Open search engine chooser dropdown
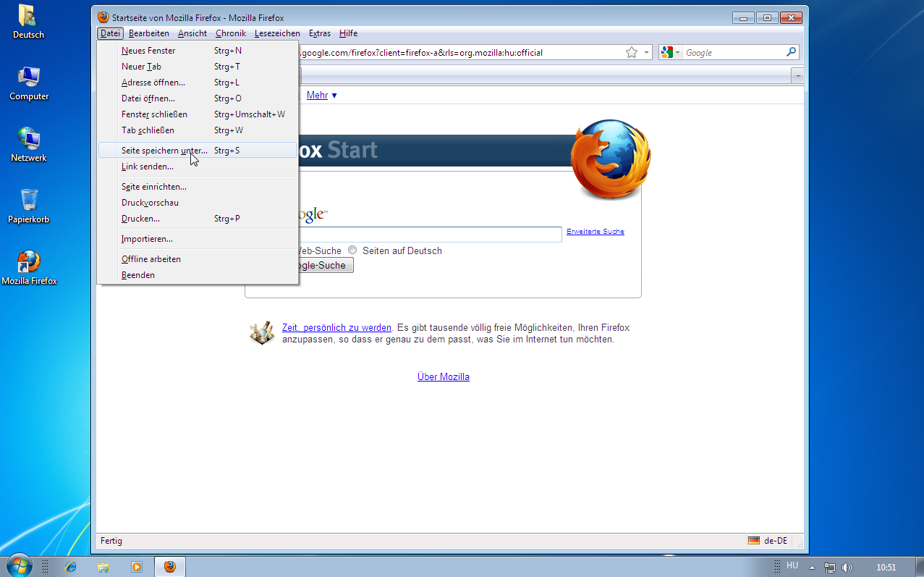924x577 pixels. (x=678, y=52)
